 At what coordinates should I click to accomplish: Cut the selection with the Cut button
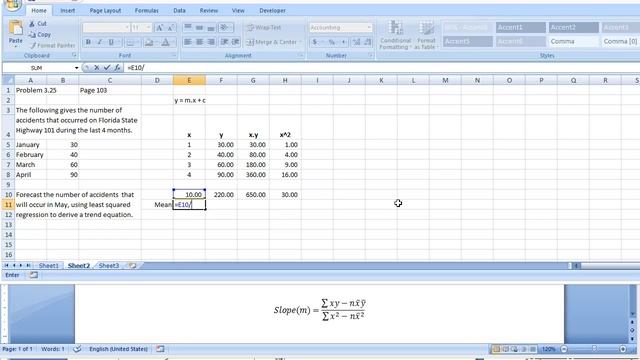38,24
